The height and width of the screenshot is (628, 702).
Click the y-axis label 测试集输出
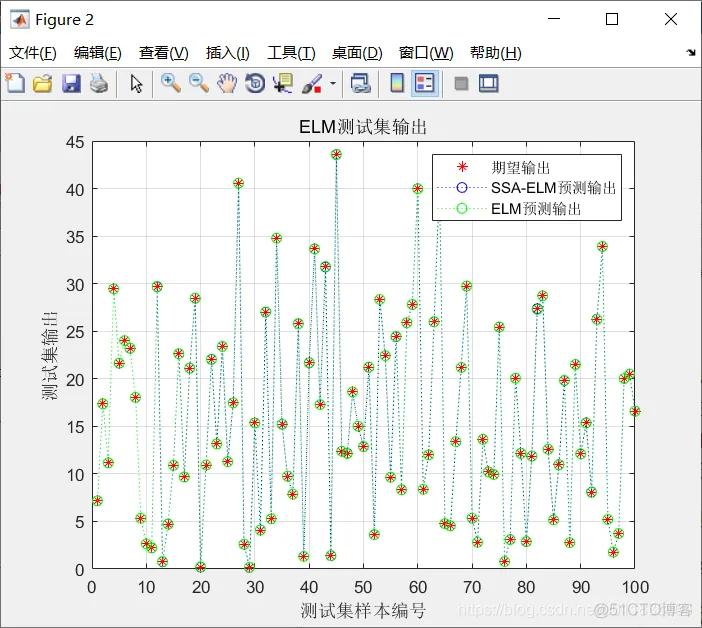[x=49, y=355]
